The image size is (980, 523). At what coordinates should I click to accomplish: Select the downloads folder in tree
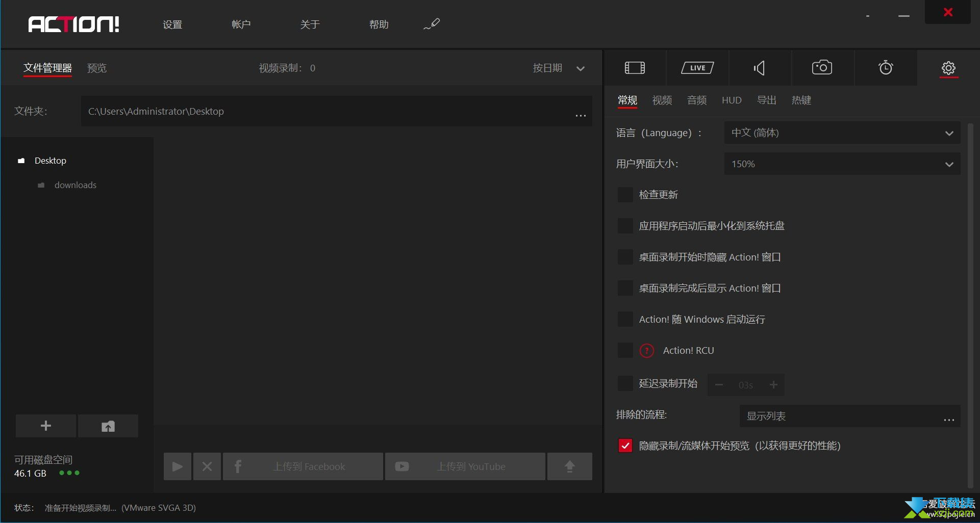coord(76,185)
